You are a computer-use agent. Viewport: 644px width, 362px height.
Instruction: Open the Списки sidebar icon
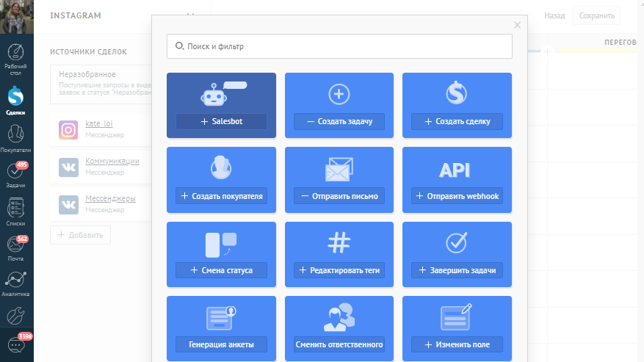(16, 212)
